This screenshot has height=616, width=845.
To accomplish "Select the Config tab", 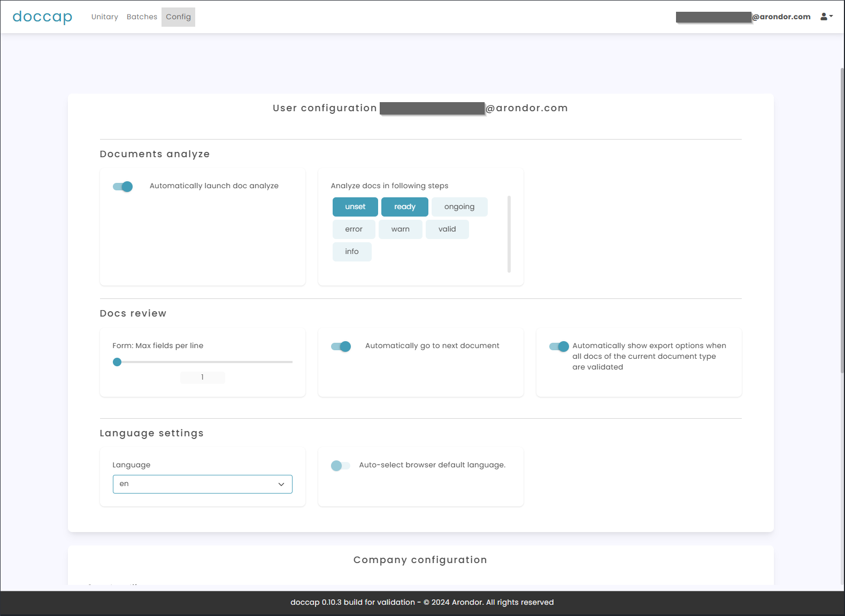I will point(178,17).
